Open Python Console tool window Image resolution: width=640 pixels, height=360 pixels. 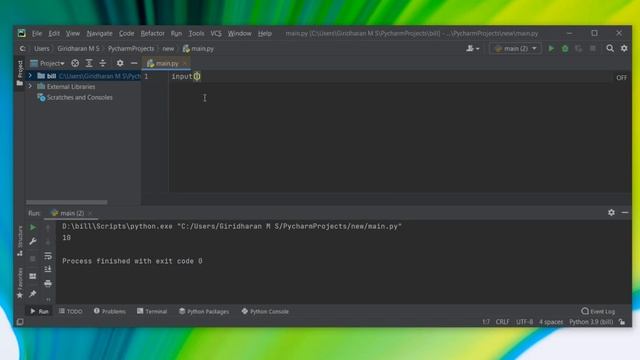pyautogui.click(x=265, y=311)
